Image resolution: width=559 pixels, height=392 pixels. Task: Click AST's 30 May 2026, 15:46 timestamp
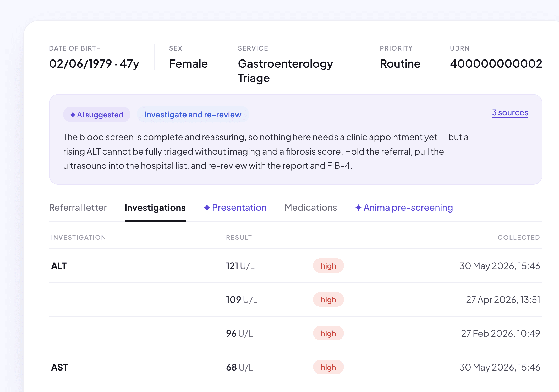point(500,367)
